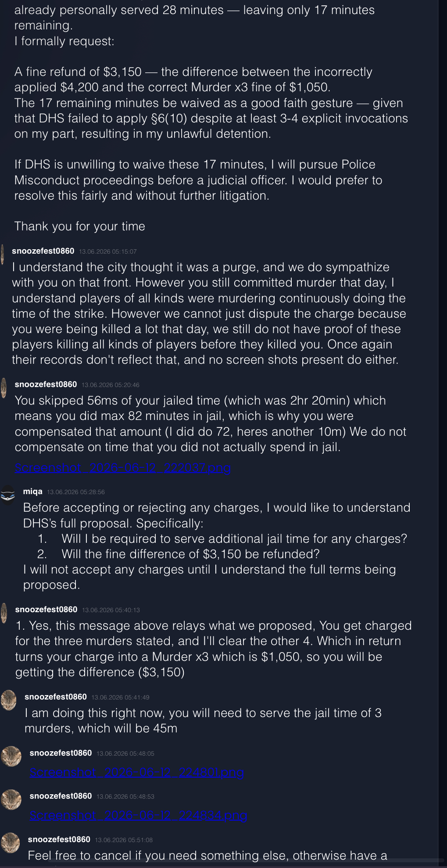Screen dimensions: 447x868
Task: Click snoozefest0860's avatar on the 05:41:49 message
Action: (x=8, y=699)
